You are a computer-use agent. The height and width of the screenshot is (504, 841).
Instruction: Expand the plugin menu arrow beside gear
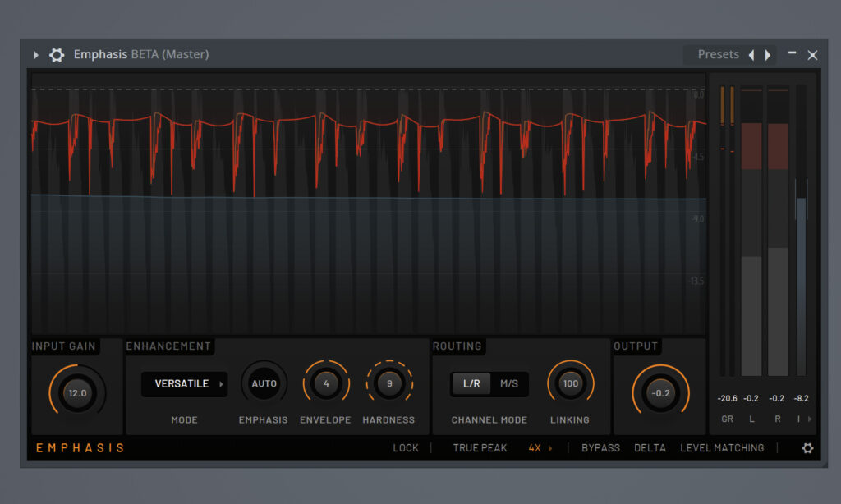(x=36, y=55)
